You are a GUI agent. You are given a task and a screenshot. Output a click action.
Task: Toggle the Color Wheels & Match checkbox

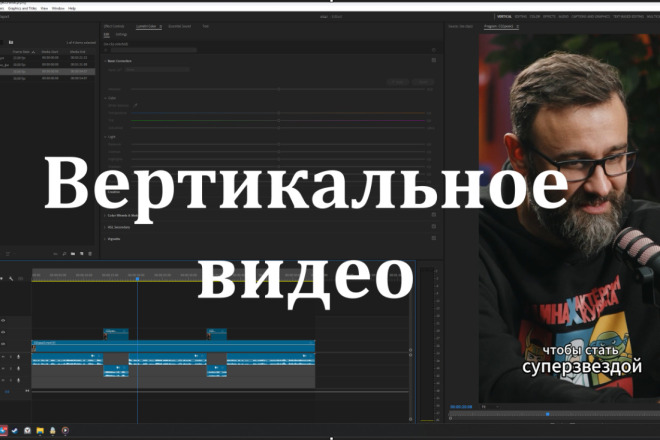434,215
